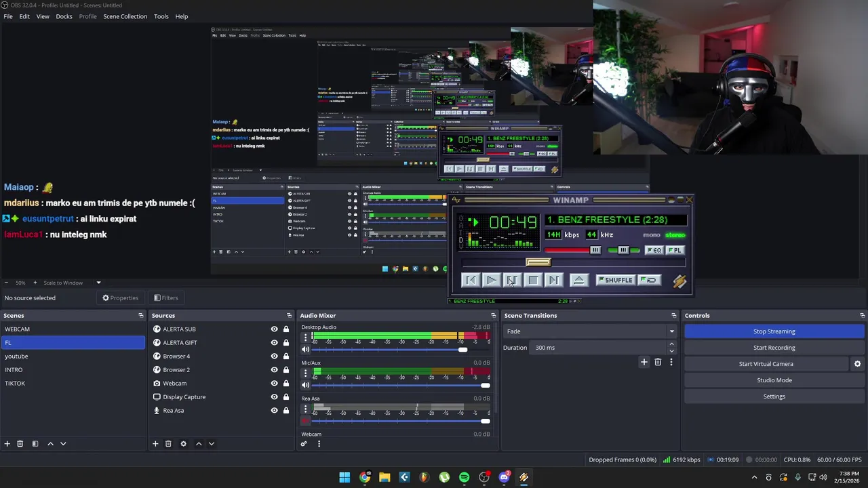This screenshot has height=488, width=868.
Task: Open Spotify from the taskbar
Action: [x=464, y=477]
